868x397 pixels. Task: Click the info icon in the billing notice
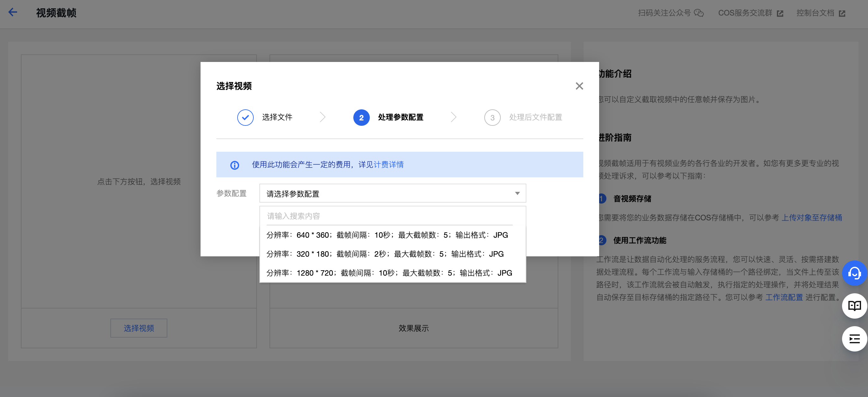tap(234, 165)
